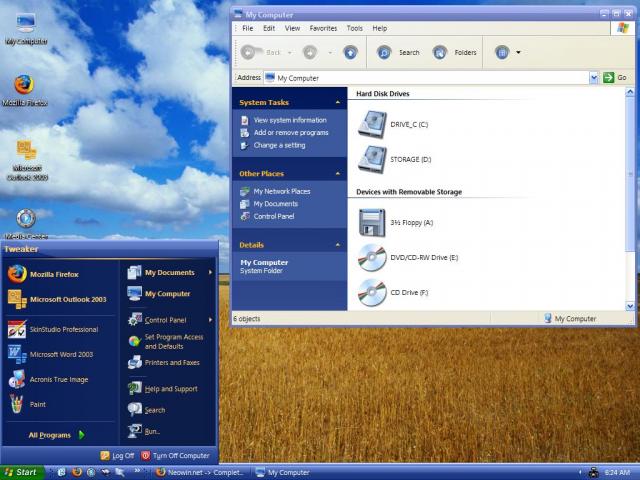Open the File menu

pyautogui.click(x=247, y=28)
